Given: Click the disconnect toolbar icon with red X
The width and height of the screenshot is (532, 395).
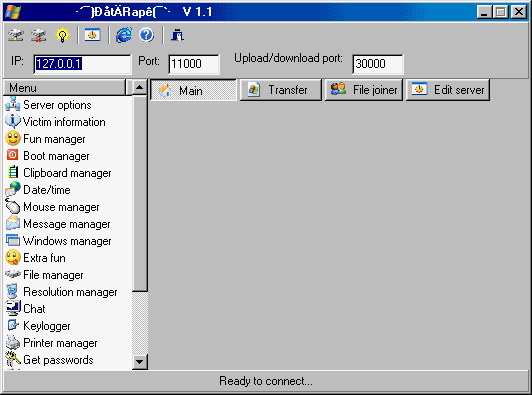Looking at the screenshot, I should point(38,35).
